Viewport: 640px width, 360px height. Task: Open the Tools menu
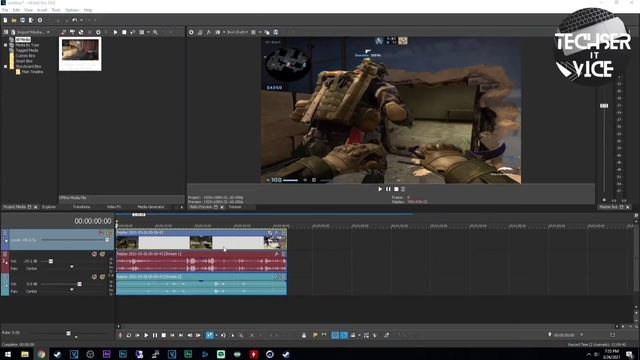56,10
